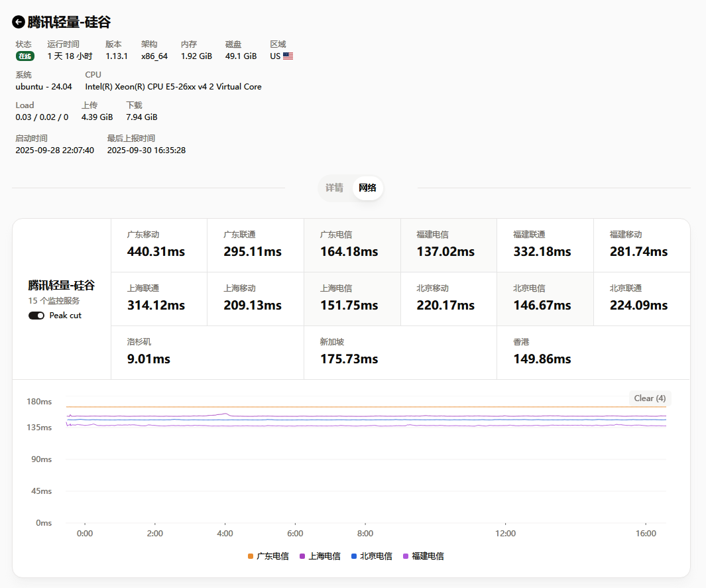
Task: Select the 广东联通 monitor card
Action: click(255, 245)
